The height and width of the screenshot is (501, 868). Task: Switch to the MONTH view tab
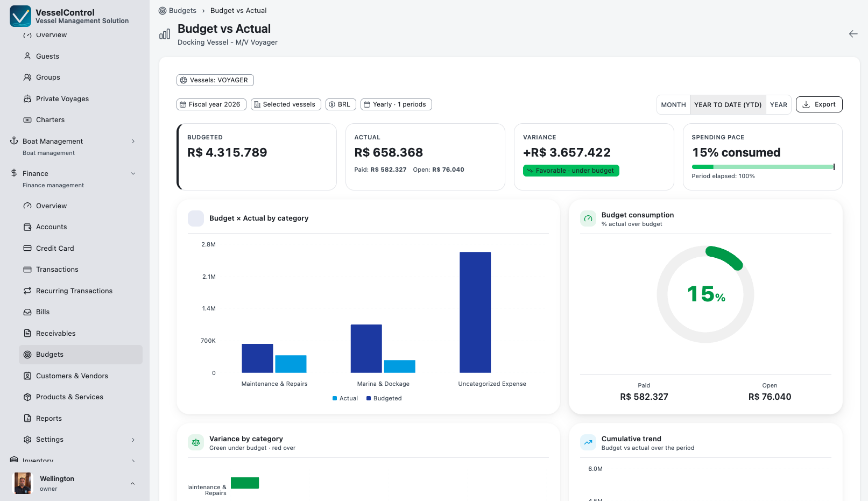pyautogui.click(x=673, y=105)
